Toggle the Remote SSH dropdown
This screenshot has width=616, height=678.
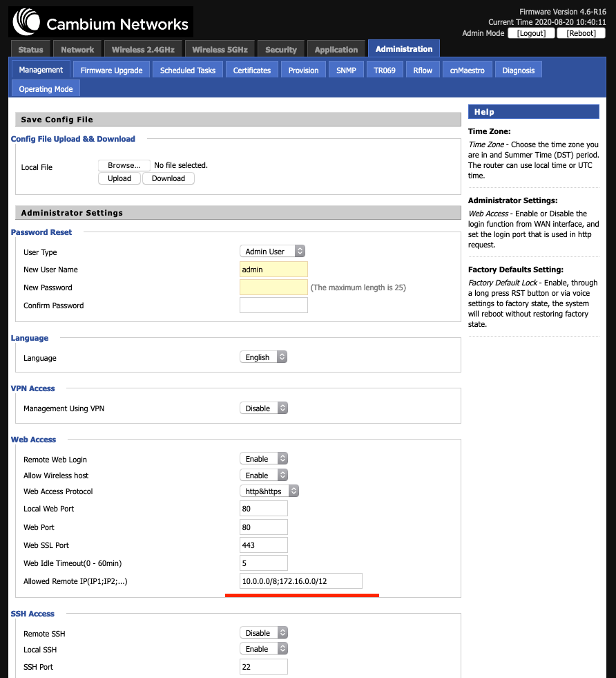pos(263,633)
